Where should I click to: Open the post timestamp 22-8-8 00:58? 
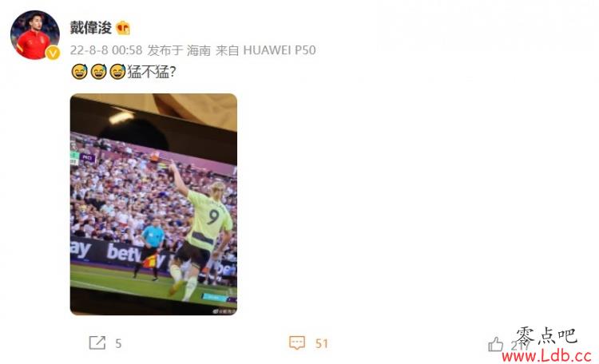(x=106, y=50)
